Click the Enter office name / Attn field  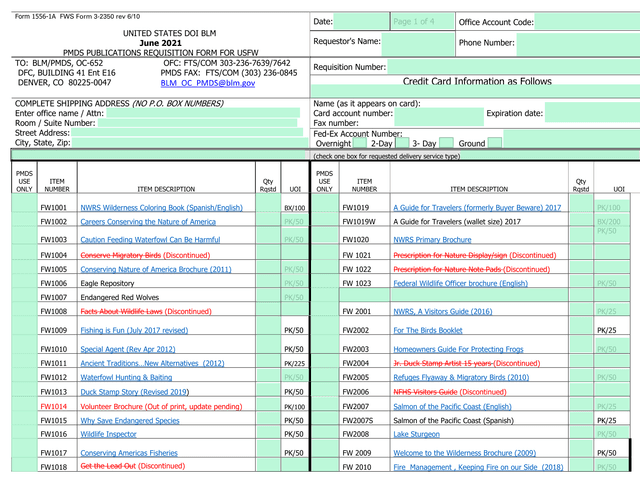tap(203, 113)
